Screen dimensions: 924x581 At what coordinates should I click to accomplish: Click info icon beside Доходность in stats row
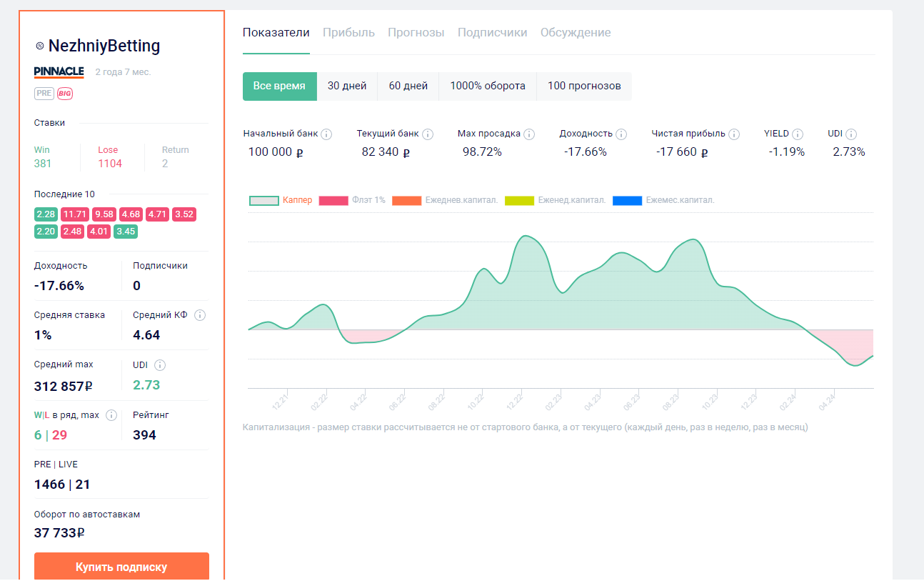(621, 134)
